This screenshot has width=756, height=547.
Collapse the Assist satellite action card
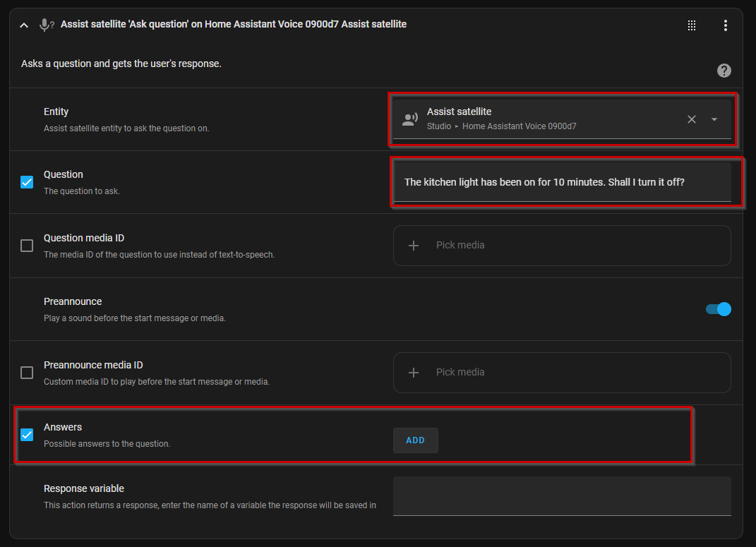coord(24,25)
